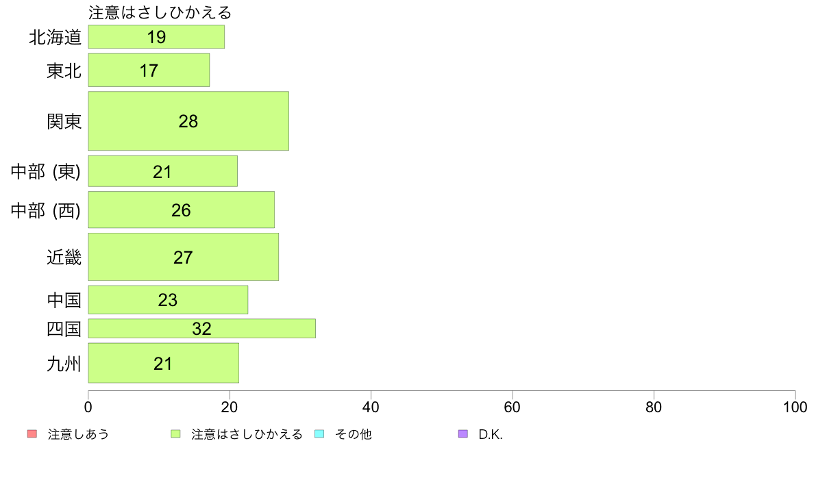This screenshot has height=504, width=814.
Task: Click the 中部 (東) bar
Action: coord(163,171)
